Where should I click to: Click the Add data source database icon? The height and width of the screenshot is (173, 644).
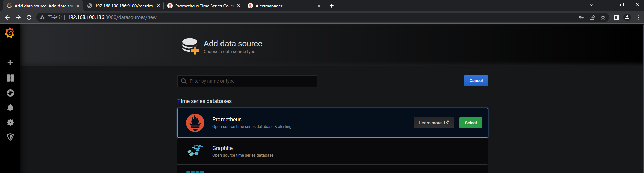pos(190,46)
